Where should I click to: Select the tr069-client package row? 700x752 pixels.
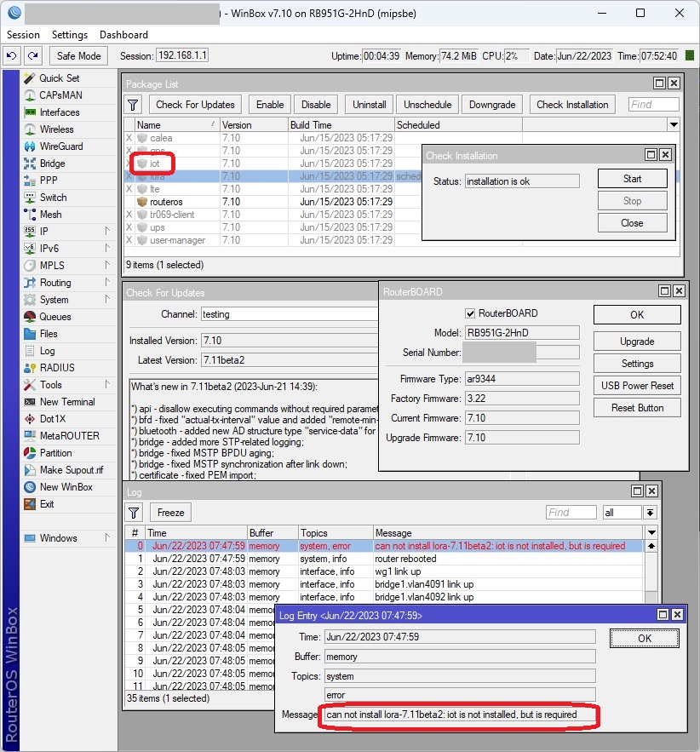273,215
